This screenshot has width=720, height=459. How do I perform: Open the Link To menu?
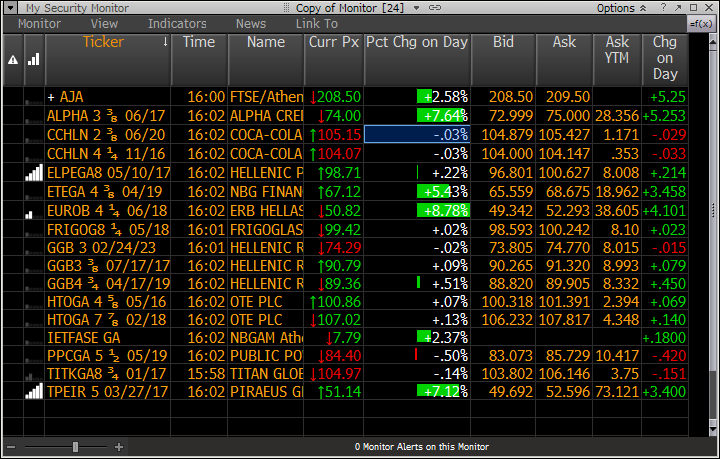pyautogui.click(x=316, y=23)
